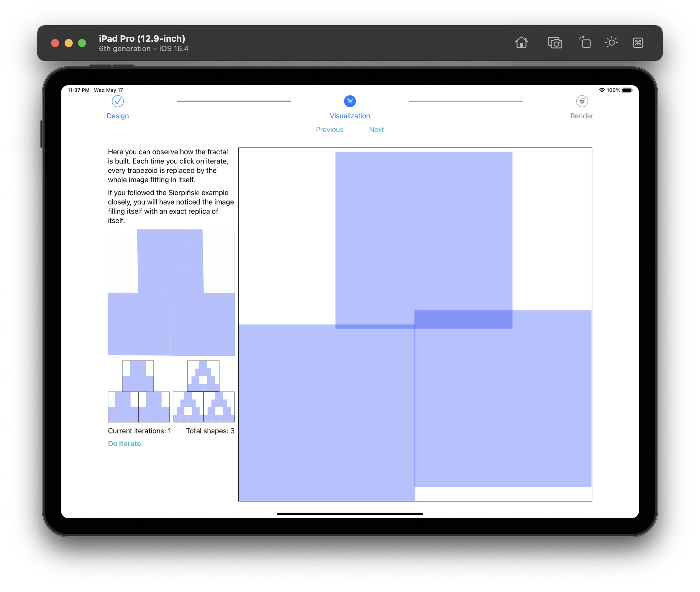Toggle appearance with the sun icon
The image size is (700, 592).
pyautogui.click(x=611, y=43)
